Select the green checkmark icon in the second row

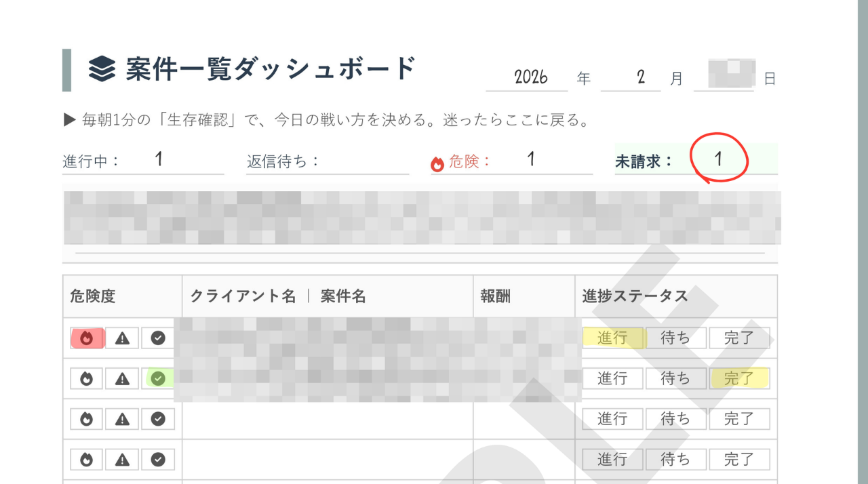pyautogui.click(x=157, y=378)
